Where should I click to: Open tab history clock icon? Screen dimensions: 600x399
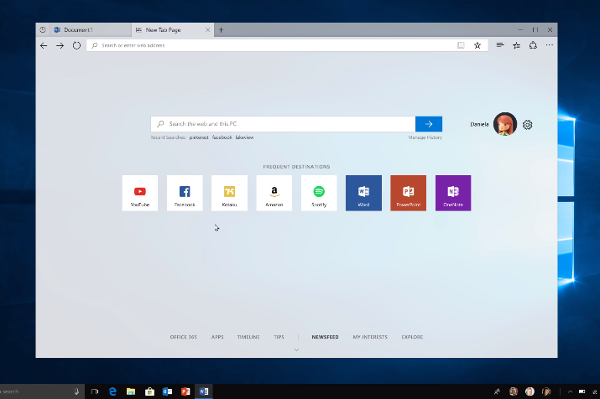pos(42,30)
